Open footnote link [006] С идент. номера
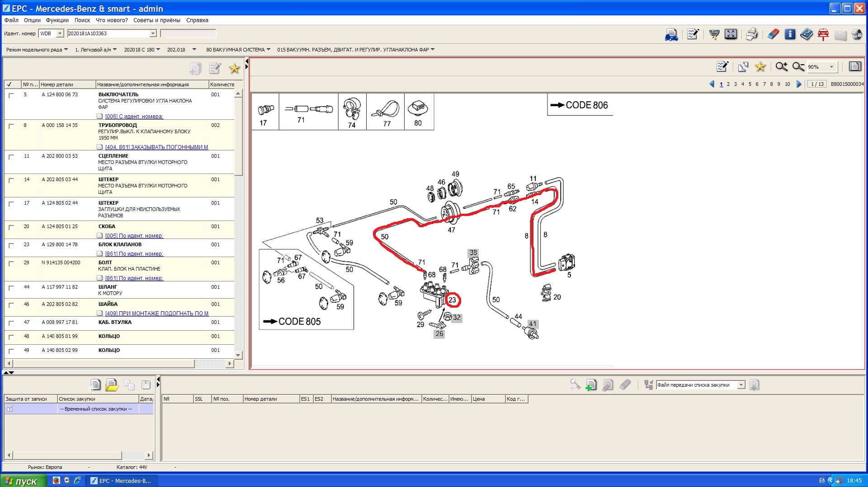The image size is (868, 487). [134, 117]
